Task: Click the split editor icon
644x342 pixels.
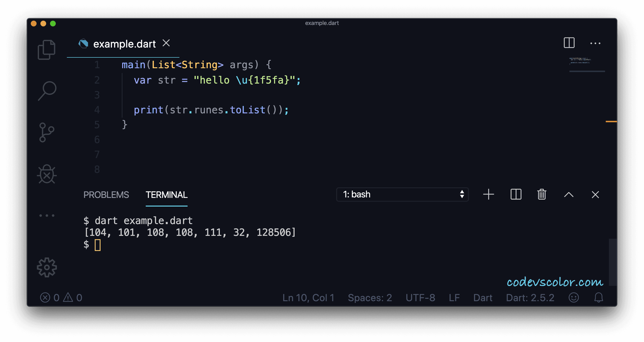Action: (569, 43)
